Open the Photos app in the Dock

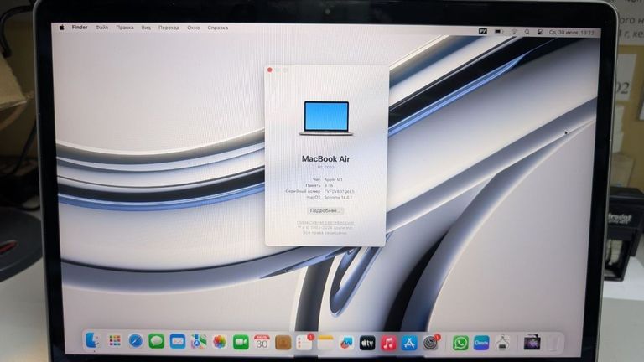[220, 342]
